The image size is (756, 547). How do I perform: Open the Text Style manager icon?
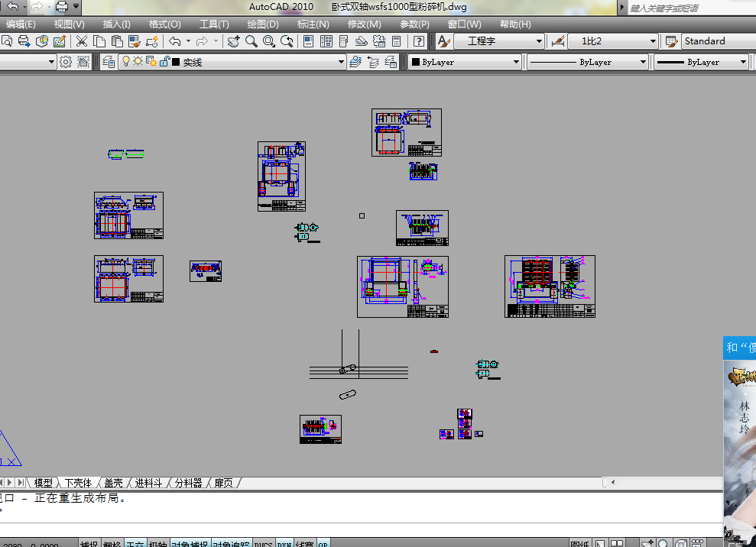click(x=443, y=41)
